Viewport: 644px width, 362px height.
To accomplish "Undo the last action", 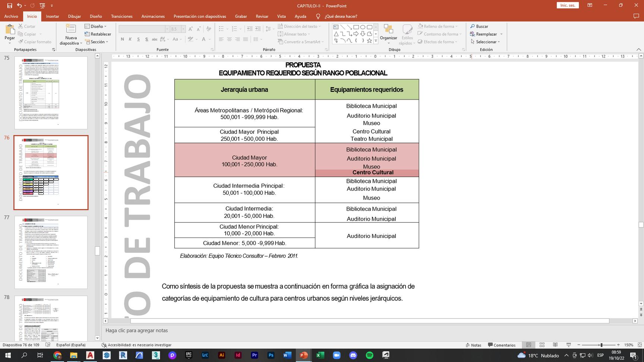I will (x=19, y=6).
